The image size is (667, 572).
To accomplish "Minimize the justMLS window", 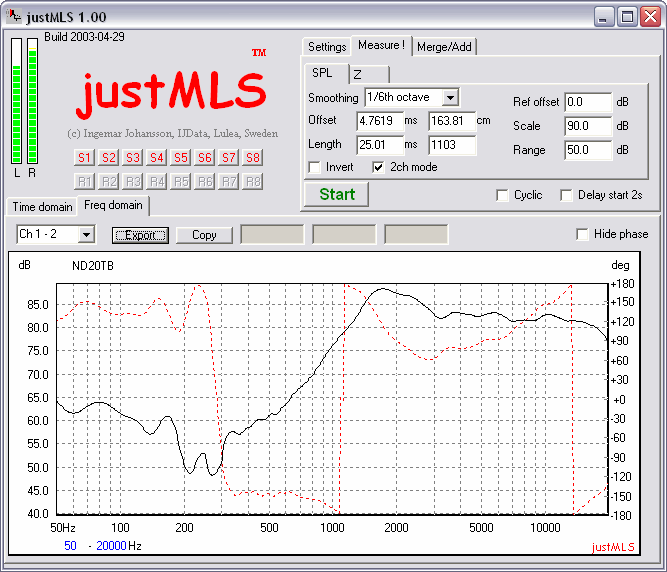I will (x=603, y=17).
